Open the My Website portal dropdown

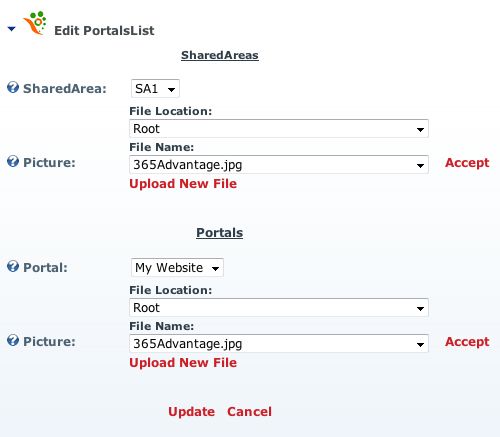(177, 268)
